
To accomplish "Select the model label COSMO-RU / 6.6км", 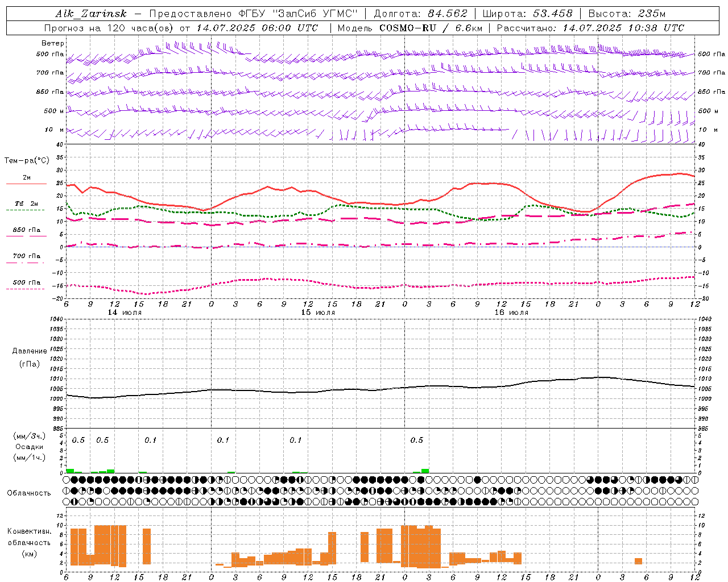I will [431, 28].
